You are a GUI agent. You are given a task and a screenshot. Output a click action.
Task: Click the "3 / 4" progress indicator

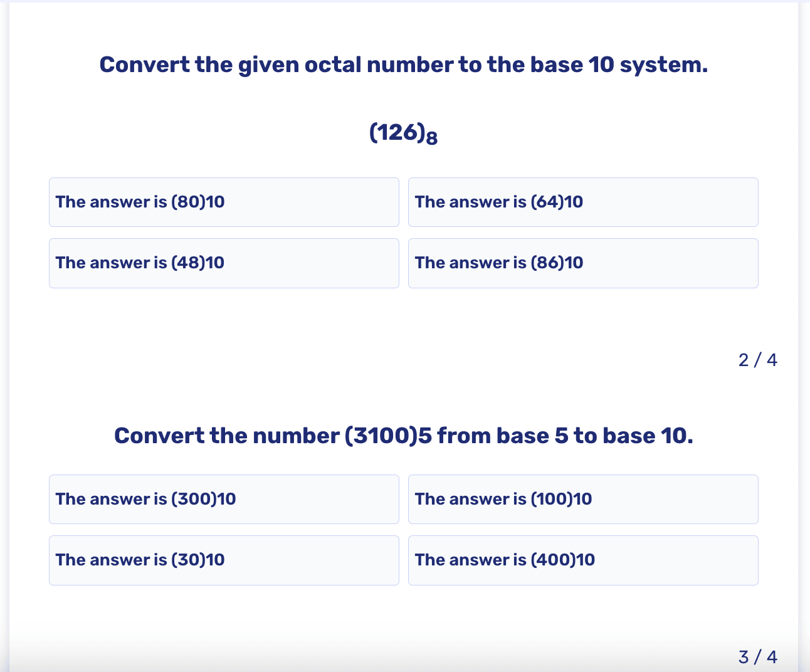[x=758, y=656]
